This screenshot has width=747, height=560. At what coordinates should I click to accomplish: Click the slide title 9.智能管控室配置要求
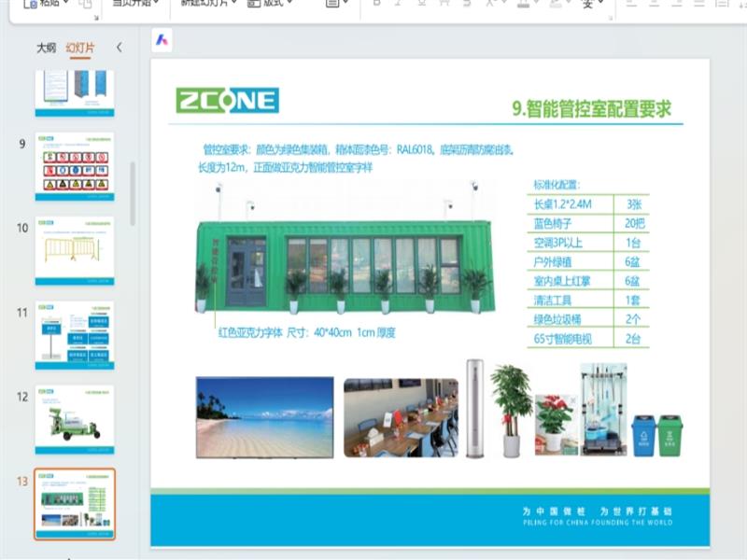592,108
